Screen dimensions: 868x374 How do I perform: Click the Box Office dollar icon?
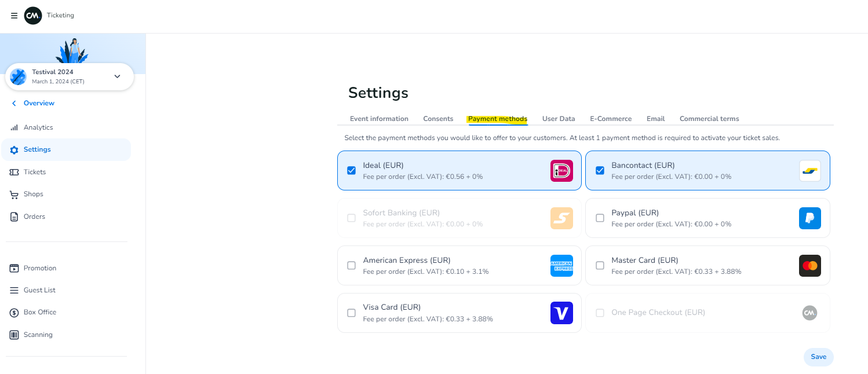[x=14, y=313]
